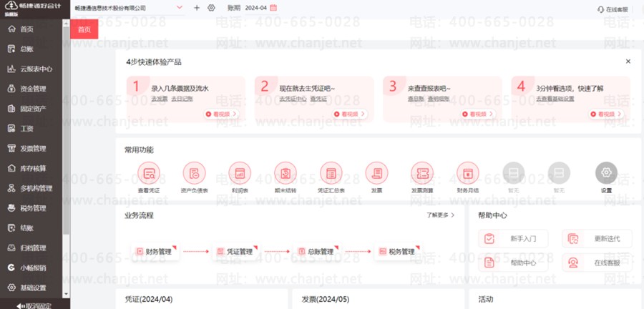
Task: Open the calendar icon next to 账期 2024-04
Action: pos(273,8)
